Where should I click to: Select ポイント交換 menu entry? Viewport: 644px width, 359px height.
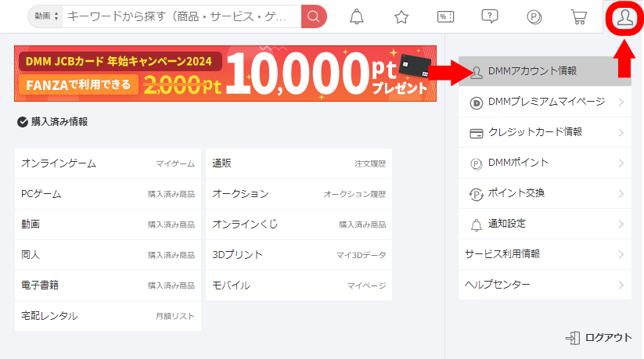point(545,193)
